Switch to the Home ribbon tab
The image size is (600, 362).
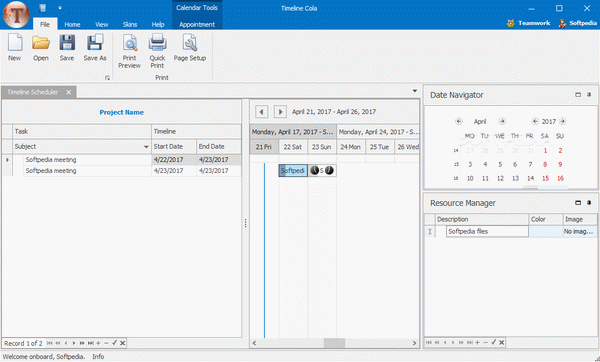point(72,24)
